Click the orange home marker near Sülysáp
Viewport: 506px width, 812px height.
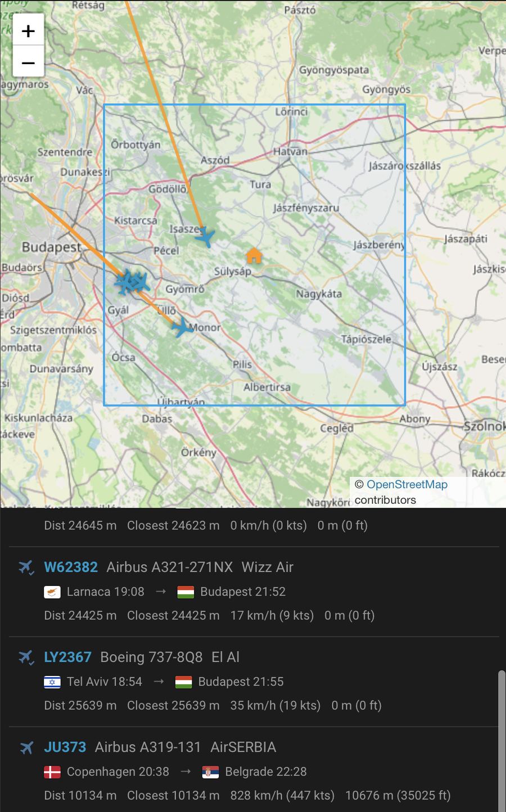click(x=254, y=256)
